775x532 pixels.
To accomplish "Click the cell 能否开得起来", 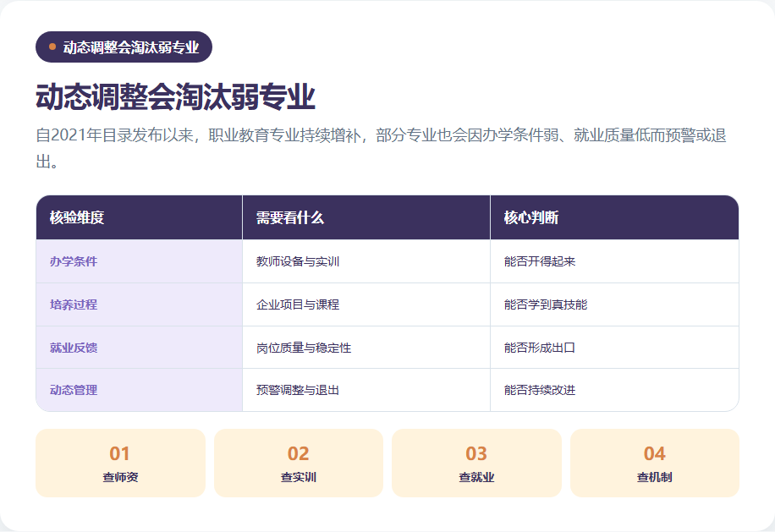I will coord(614,261).
